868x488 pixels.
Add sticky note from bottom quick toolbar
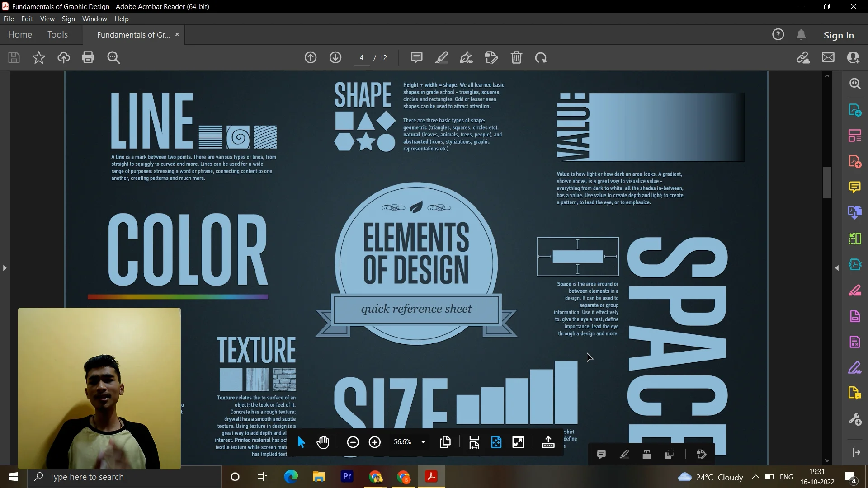601,454
